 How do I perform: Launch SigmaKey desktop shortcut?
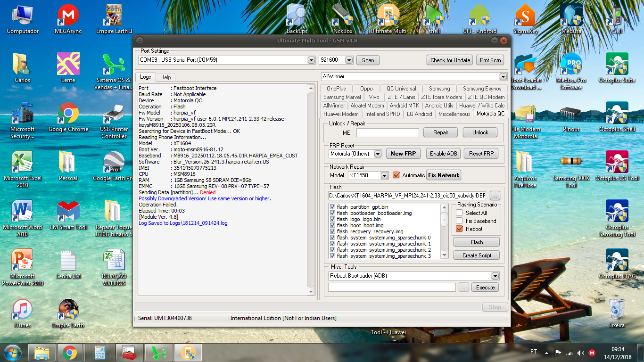(x=525, y=19)
